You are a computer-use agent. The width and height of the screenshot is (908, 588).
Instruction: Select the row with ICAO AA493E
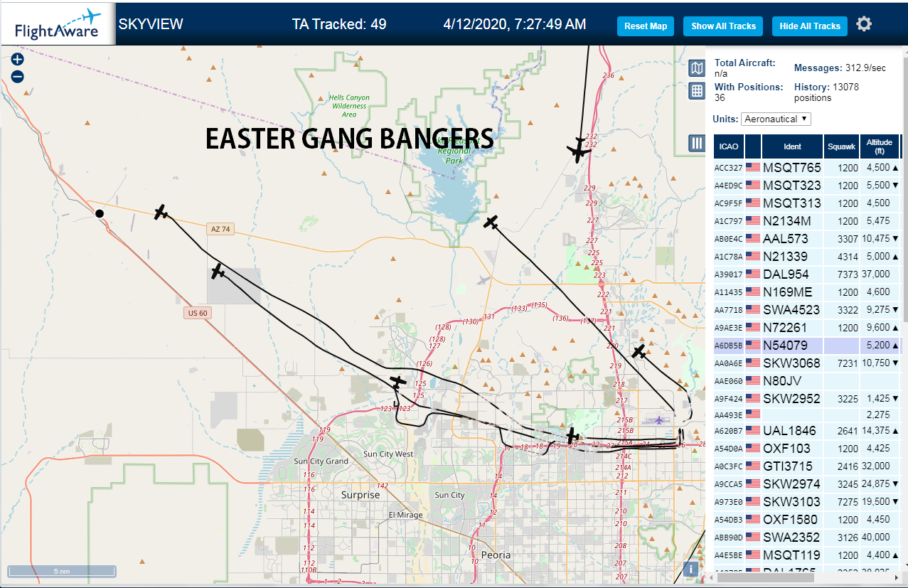pyautogui.click(x=807, y=414)
